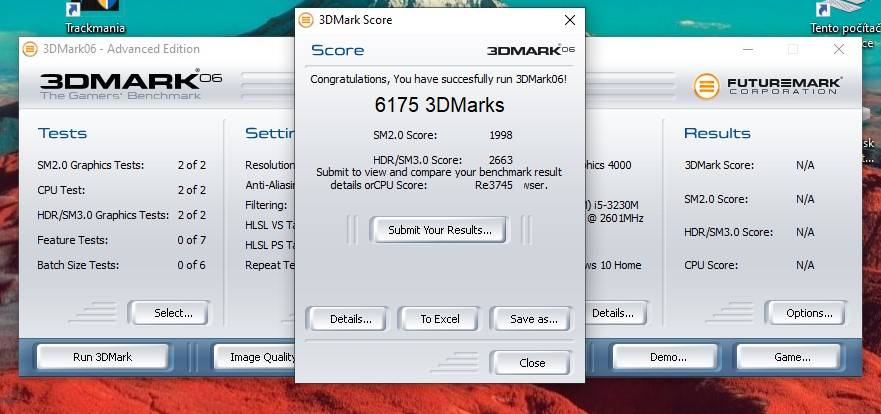Click the 3DMark06 main window title icon
The width and height of the screenshot is (881, 414).
pos(30,49)
